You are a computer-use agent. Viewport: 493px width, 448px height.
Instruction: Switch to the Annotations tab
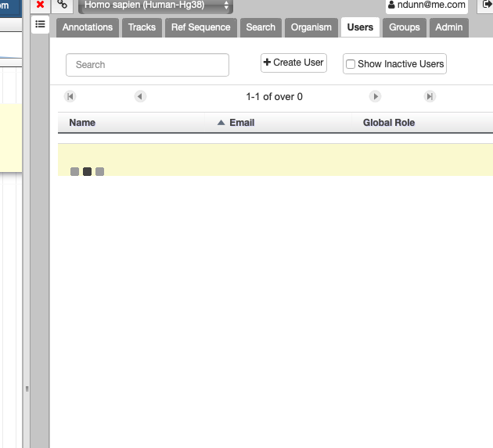pyautogui.click(x=88, y=27)
